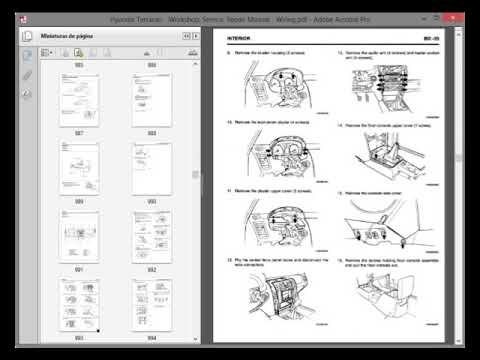Close the Acrobat window with the red button
Image resolution: width=480 pixels, height=360 pixels.
[x=453, y=18]
